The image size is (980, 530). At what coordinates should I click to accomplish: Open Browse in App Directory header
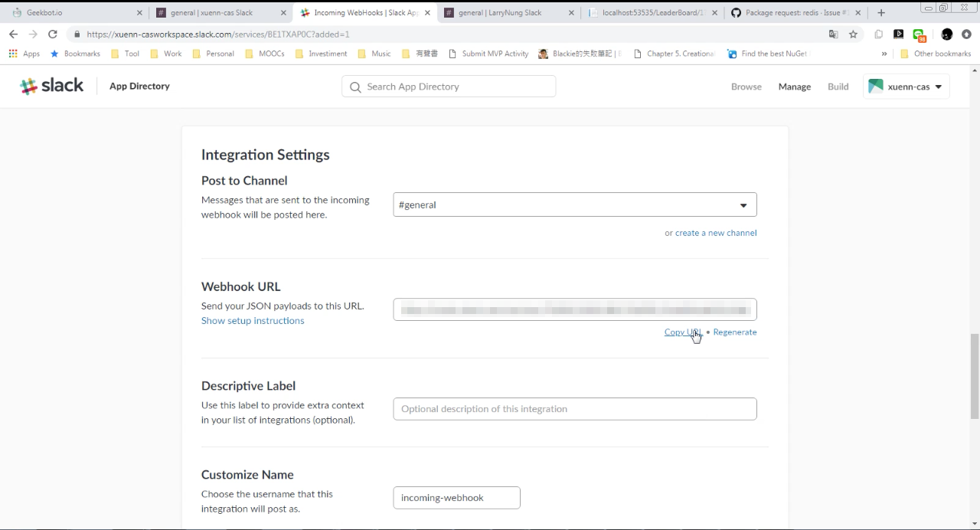pos(746,87)
